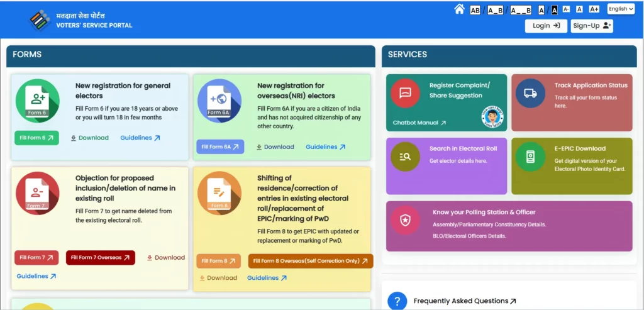Click the blue Form 6A icon

point(219,101)
